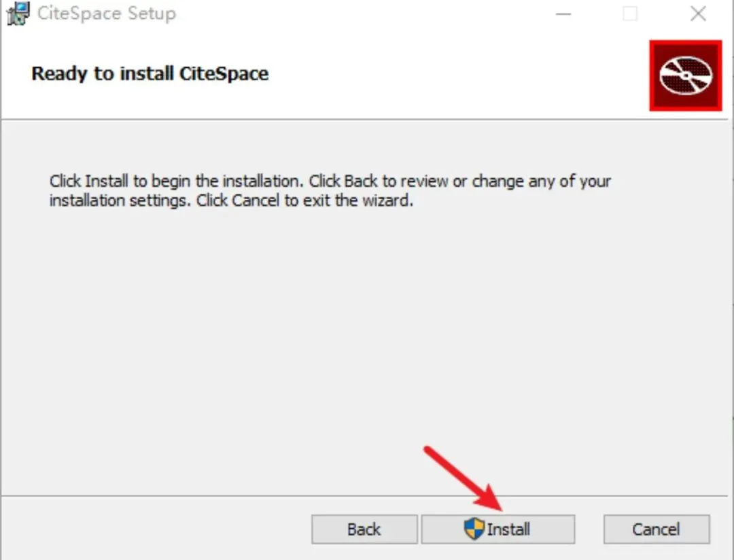Click the red annotation arrow

(x=463, y=478)
